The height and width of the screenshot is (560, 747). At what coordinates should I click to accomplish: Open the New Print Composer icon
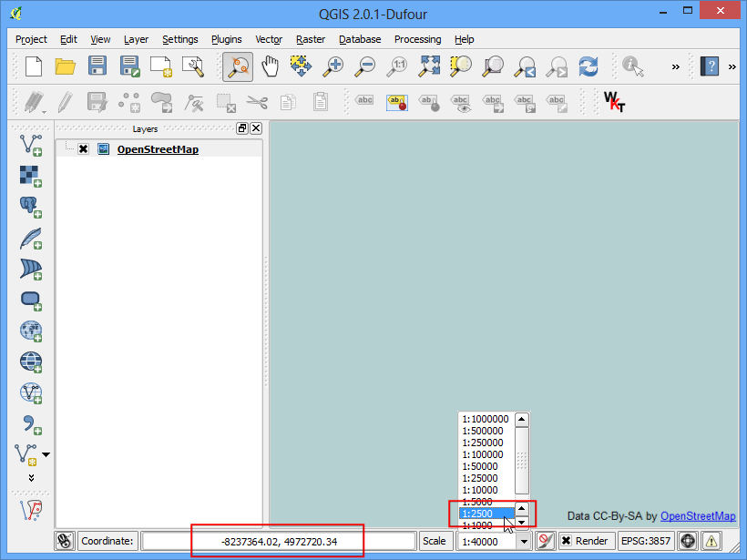pyautogui.click(x=161, y=66)
